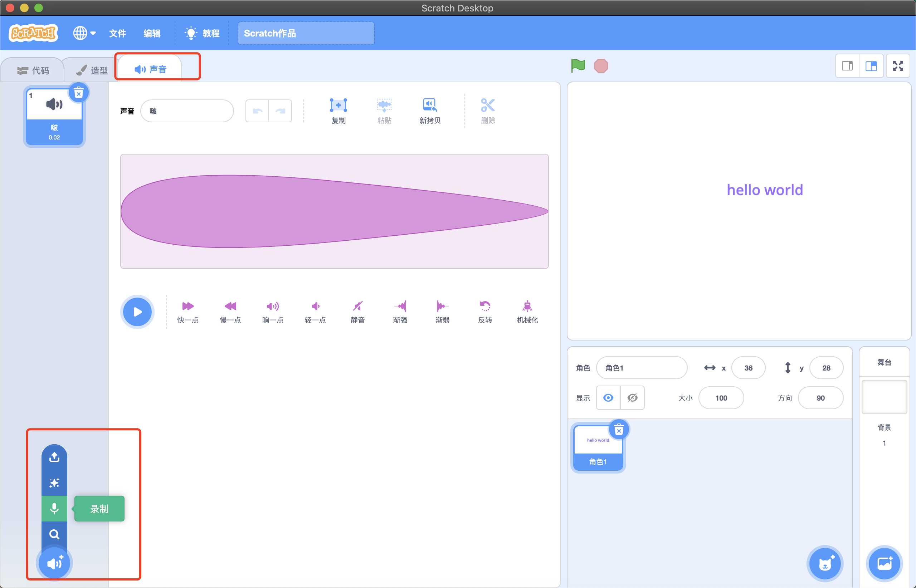
Task: Select the 角色1 sprite thumbnail
Action: tap(598, 448)
